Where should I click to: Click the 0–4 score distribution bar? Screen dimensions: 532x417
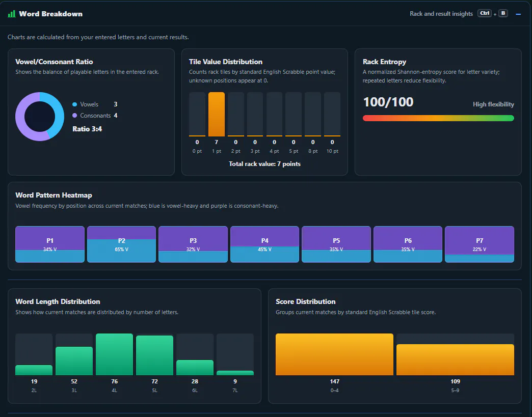[x=334, y=354]
